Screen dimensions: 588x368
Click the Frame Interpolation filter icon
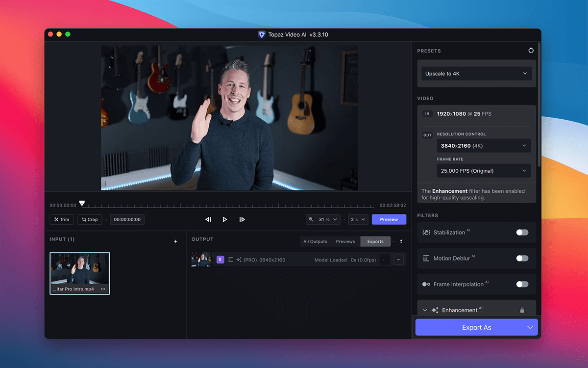pos(426,284)
